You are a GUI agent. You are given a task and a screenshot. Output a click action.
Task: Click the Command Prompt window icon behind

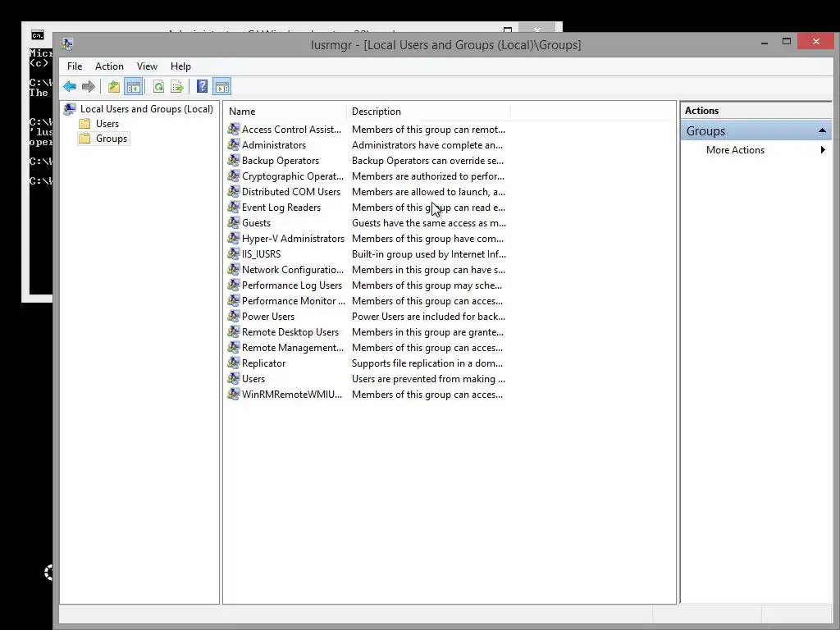click(x=38, y=35)
